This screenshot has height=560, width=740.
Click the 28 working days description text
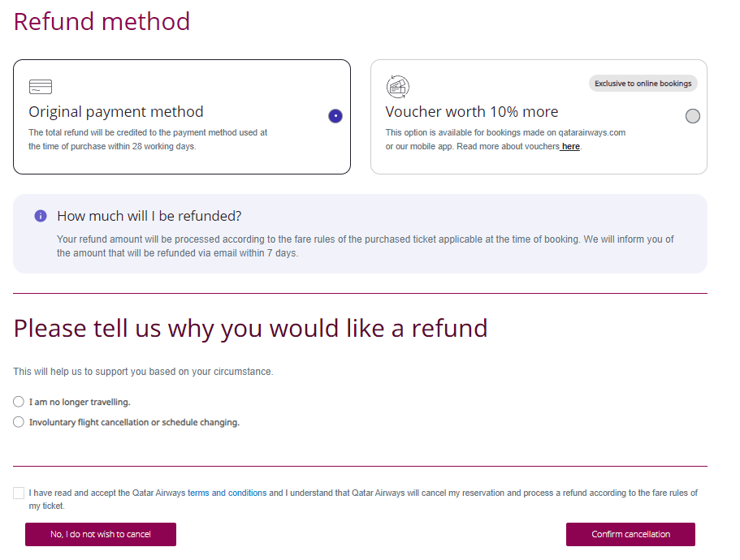click(x=148, y=140)
